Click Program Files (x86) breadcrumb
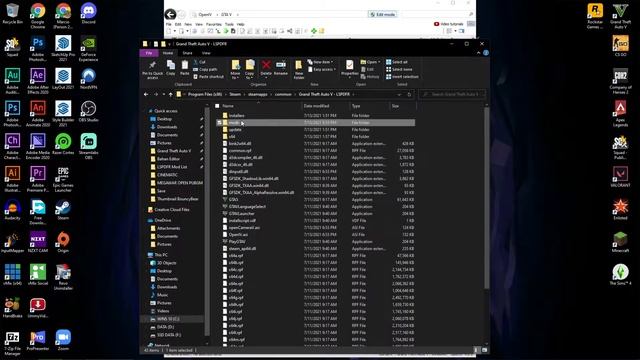The height and width of the screenshot is (360, 640). pos(205,94)
